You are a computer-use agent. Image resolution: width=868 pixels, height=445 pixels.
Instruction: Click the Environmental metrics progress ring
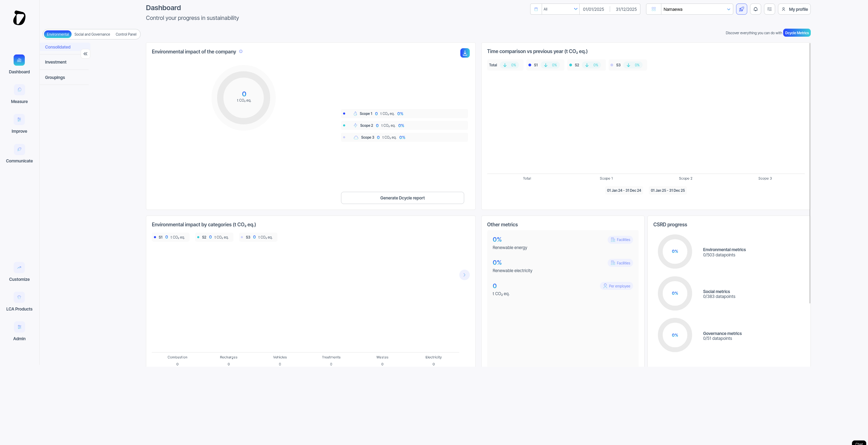tap(675, 251)
